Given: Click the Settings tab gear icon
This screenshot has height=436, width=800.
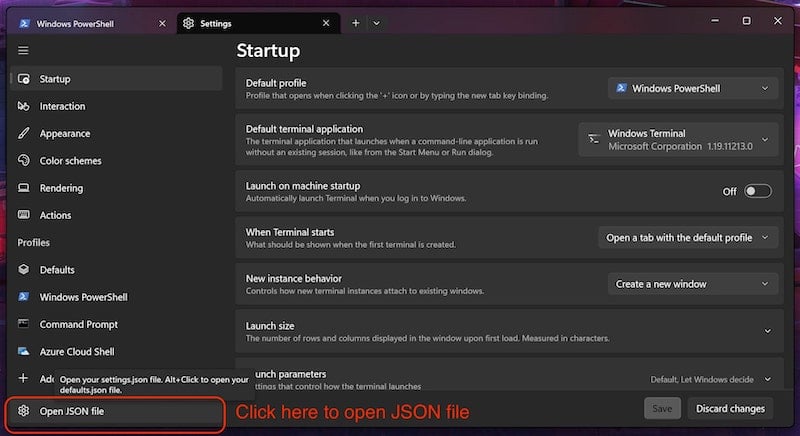Looking at the screenshot, I should (x=188, y=23).
